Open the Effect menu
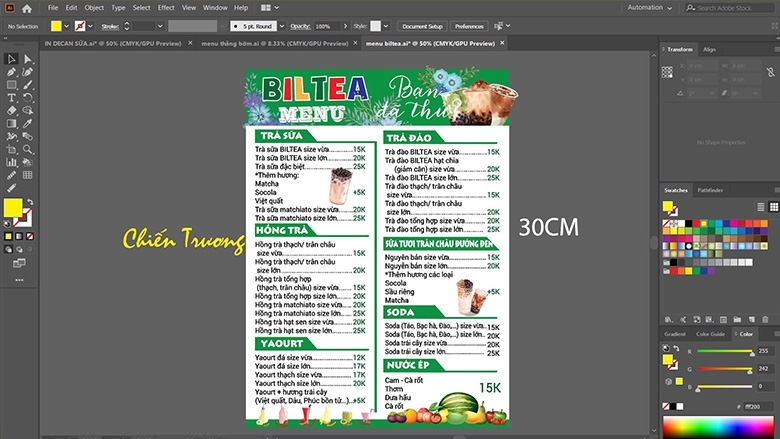Image resolution: width=780 pixels, height=439 pixels. (166, 8)
